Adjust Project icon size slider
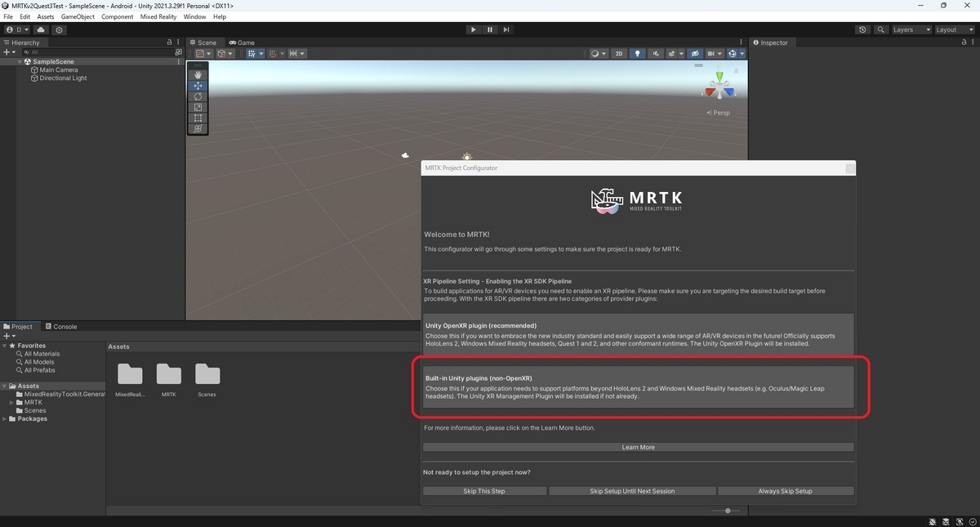This screenshot has height=527, width=980. click(726, 511)
